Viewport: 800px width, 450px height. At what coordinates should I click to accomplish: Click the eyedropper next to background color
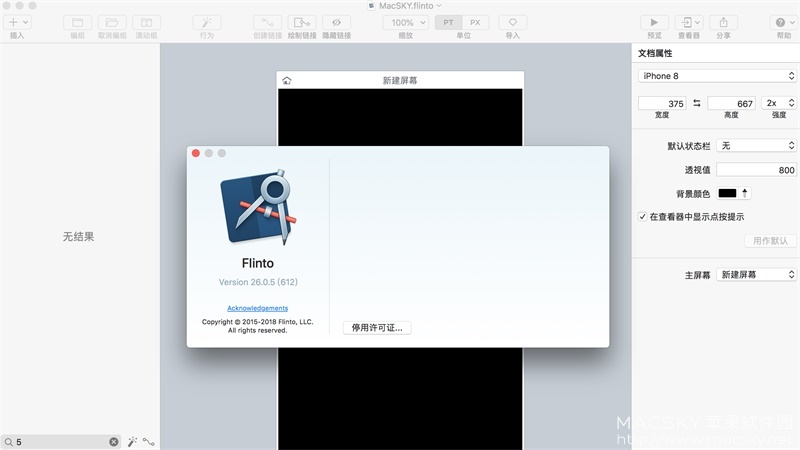point(744,193)
